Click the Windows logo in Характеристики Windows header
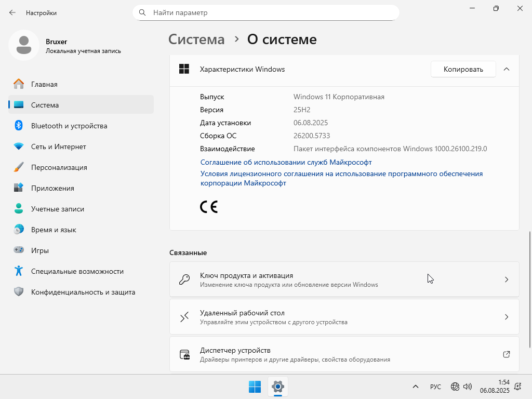This screenshot has width=532, height=399. pos(184,69)
